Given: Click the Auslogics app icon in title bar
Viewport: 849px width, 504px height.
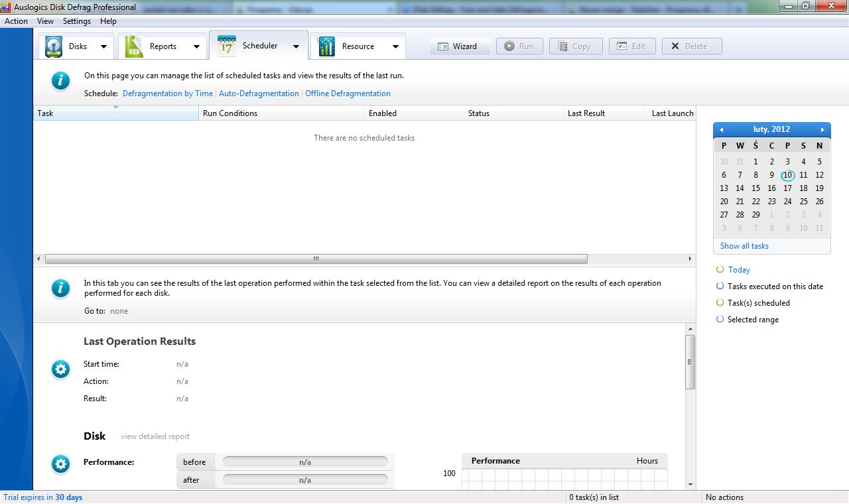Looking at the screenshot, I should (7, 7).
